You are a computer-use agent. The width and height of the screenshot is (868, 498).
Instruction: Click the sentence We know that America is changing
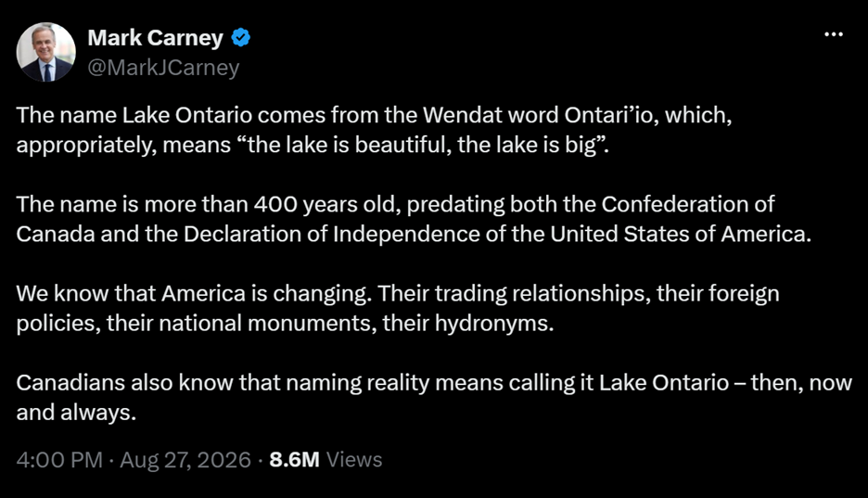pos(194,294)
